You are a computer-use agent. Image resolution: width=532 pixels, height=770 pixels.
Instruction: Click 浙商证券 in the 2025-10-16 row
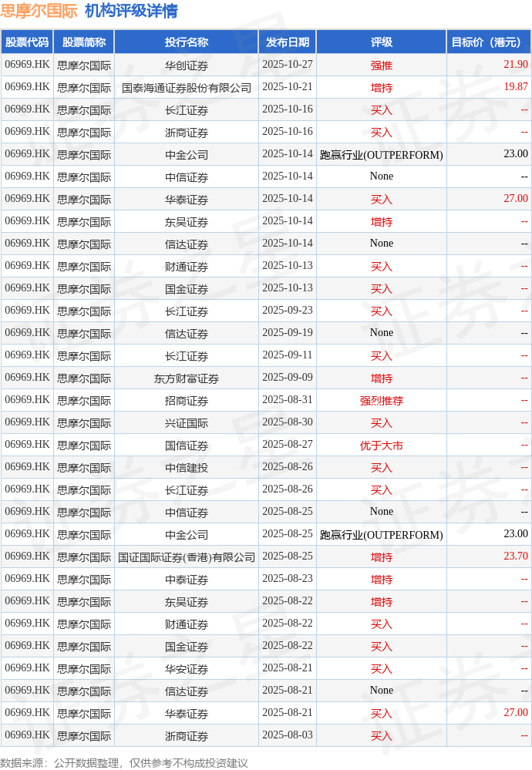187,133
